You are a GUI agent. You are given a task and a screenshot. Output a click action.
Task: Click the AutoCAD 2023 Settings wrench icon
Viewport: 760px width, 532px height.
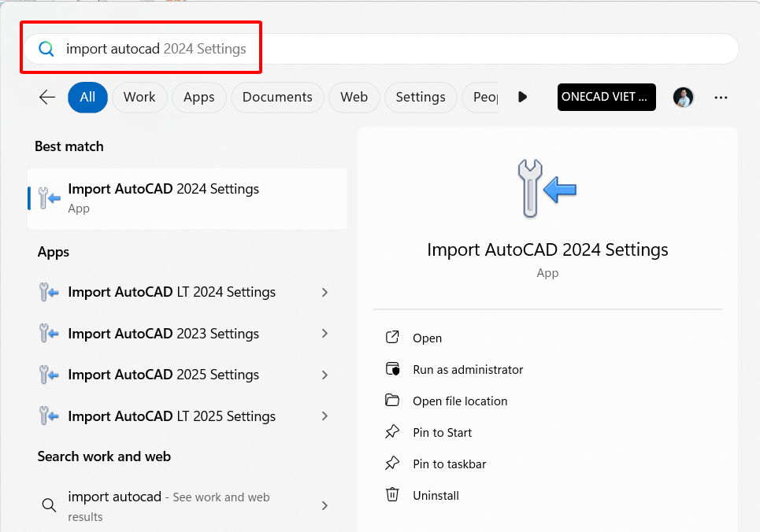click(49, 334)
